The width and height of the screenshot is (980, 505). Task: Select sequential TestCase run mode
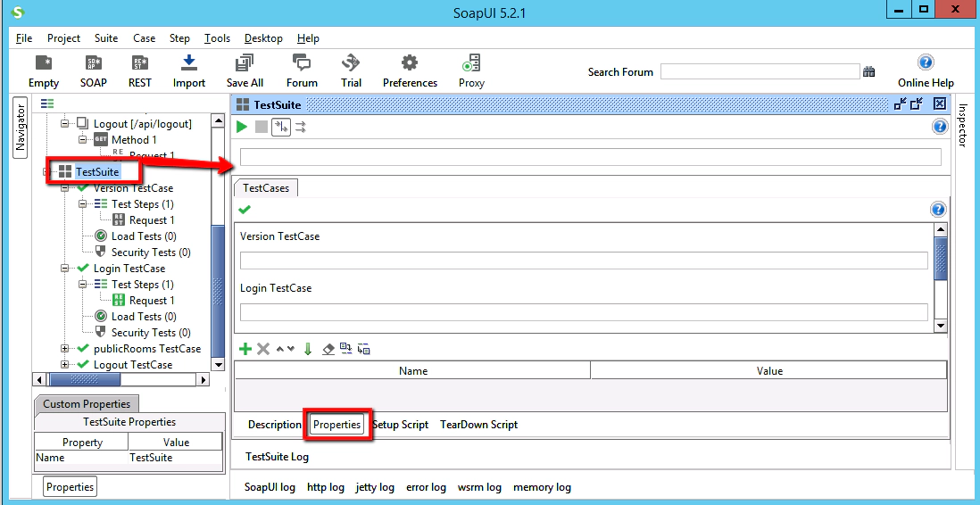tap(281, 128)
